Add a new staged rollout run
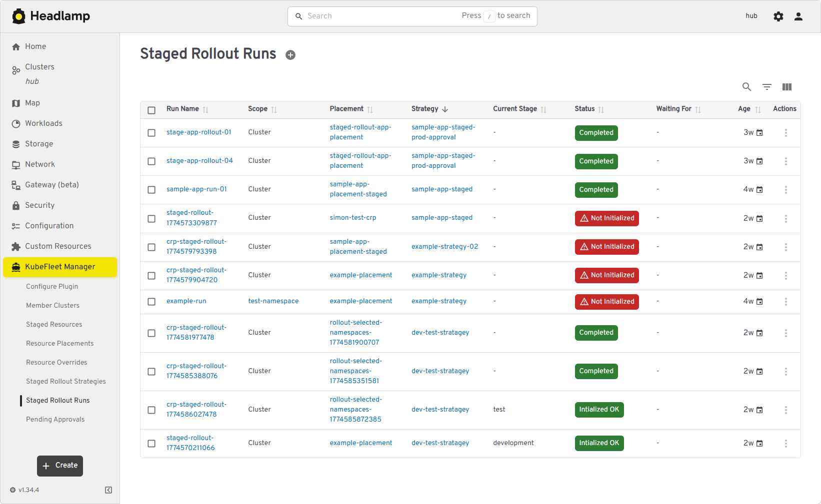The width and height of the screenshot is (821, 504). (x=290, y=55)
